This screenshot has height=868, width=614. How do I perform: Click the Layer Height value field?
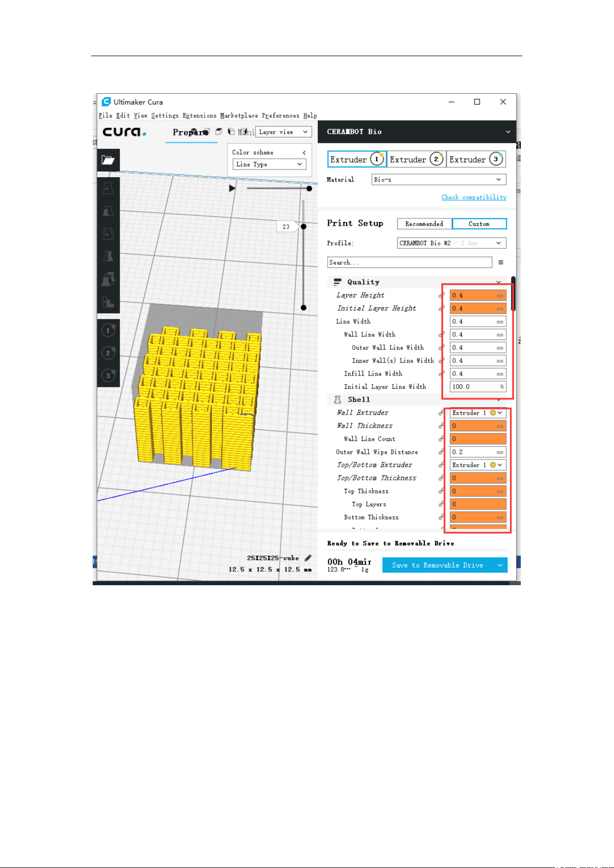[478, 295]
